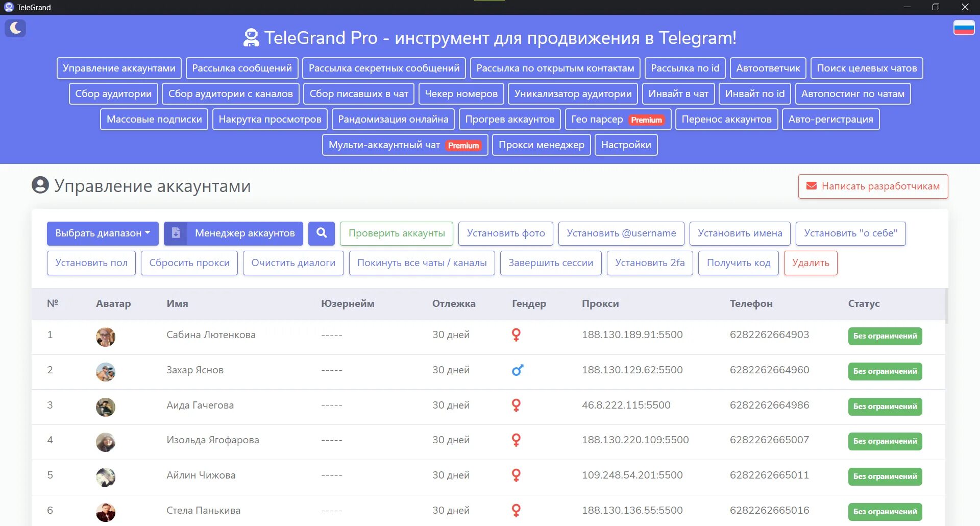Open avatar of Айлин Чижова

pyautogui.click(x=106, y=477)
